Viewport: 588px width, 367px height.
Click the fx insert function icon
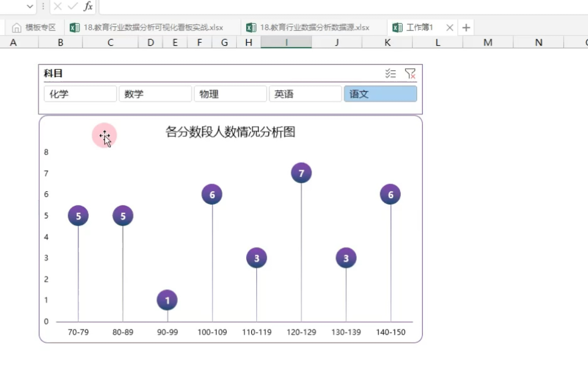88,7
